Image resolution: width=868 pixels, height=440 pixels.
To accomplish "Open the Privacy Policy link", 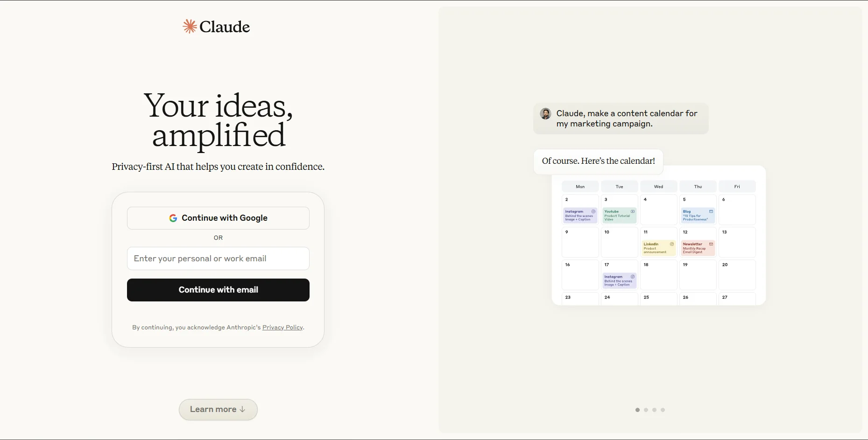I will [282, 328].
